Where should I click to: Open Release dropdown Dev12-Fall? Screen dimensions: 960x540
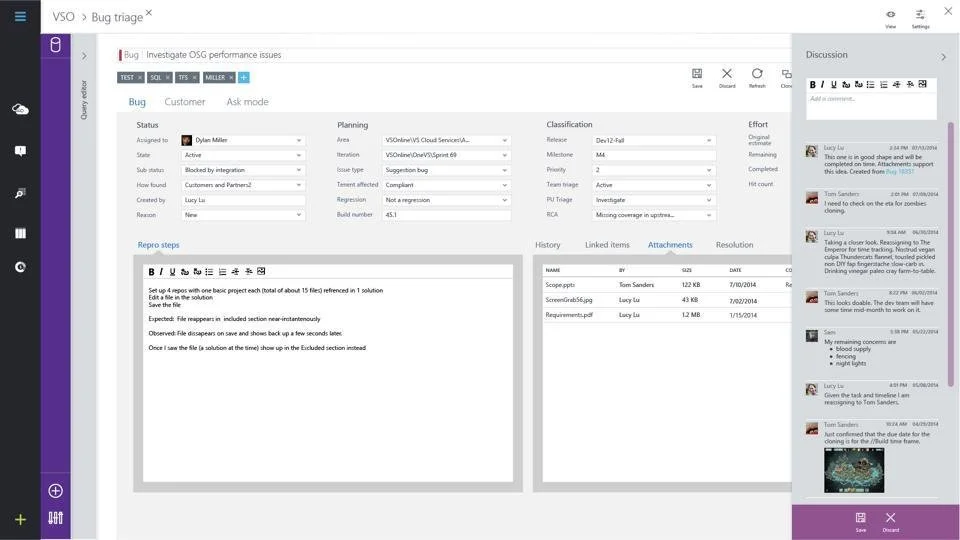click(654, 140)
